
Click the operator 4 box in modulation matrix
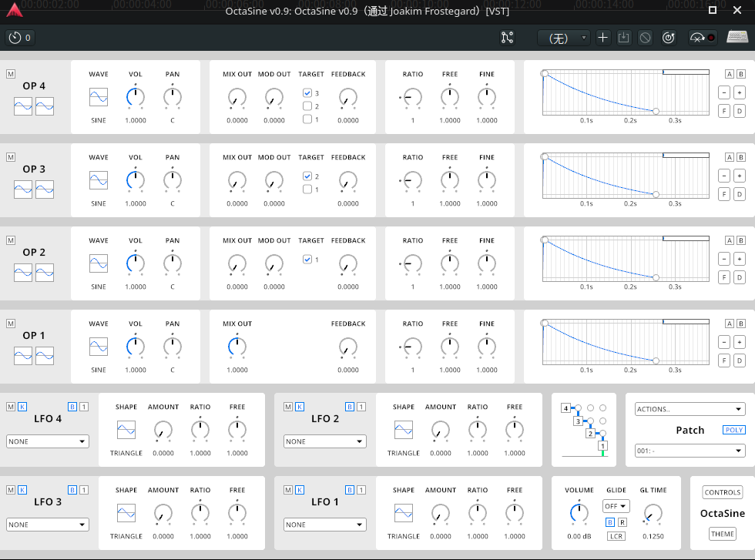(x=565, y=408)
